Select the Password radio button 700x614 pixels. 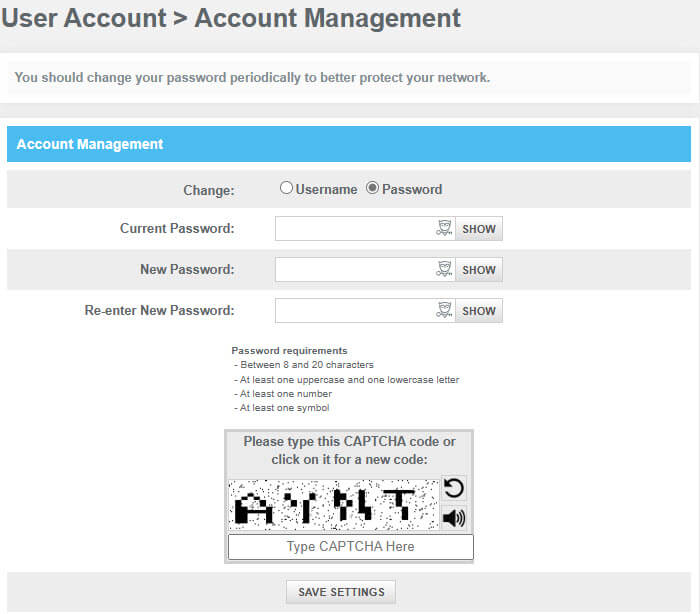(373, 188)
